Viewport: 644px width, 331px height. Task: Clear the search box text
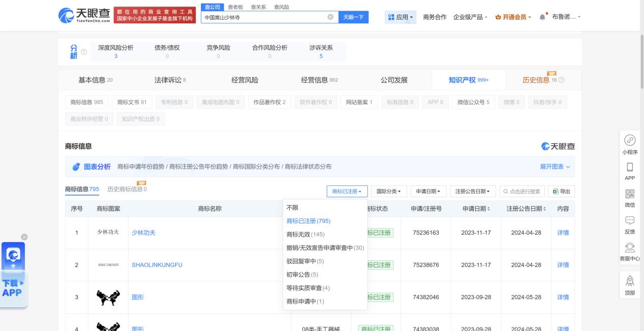pyautogui.click(x=331, y=17)
